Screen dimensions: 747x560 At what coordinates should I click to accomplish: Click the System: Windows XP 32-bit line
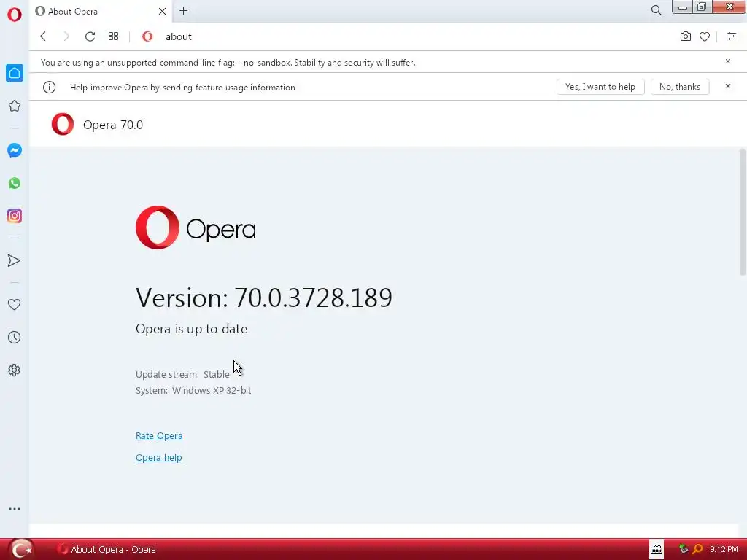pyautogui.click(x=193, y=391)
